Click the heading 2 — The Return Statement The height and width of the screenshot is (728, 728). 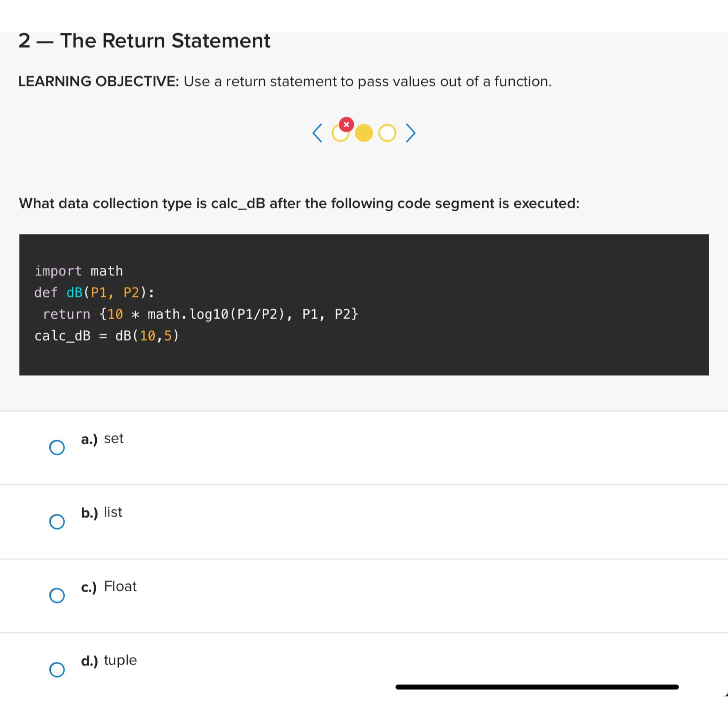point(144,41)
